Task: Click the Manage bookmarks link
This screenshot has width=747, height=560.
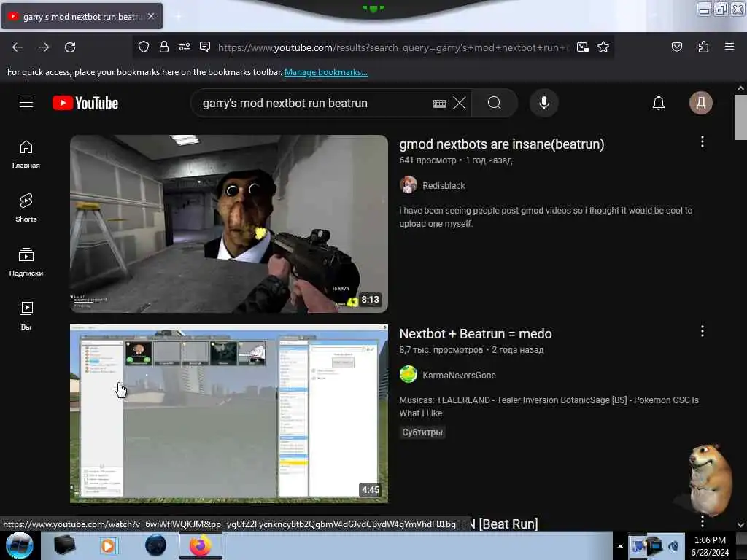Action: 326,72
